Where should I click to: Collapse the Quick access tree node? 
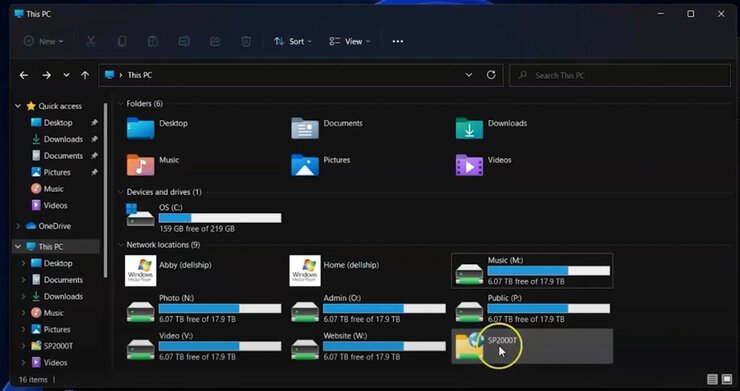[18, 106]
